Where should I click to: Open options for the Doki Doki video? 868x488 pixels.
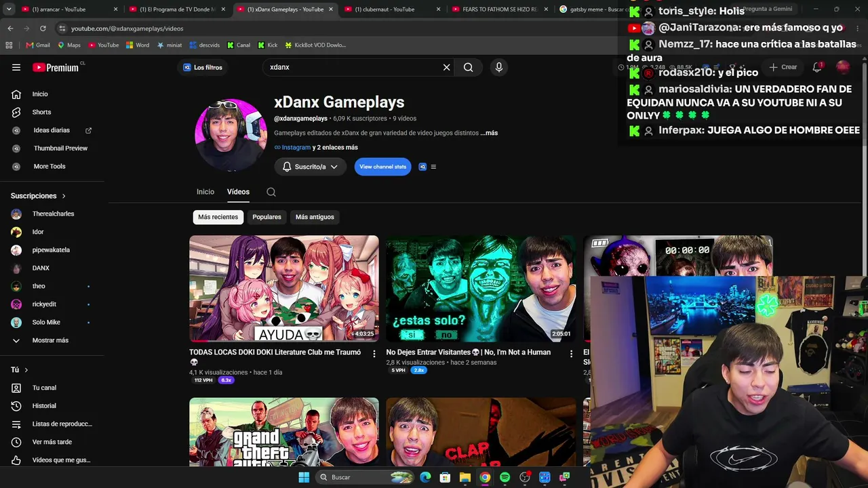tap(374, 354)
